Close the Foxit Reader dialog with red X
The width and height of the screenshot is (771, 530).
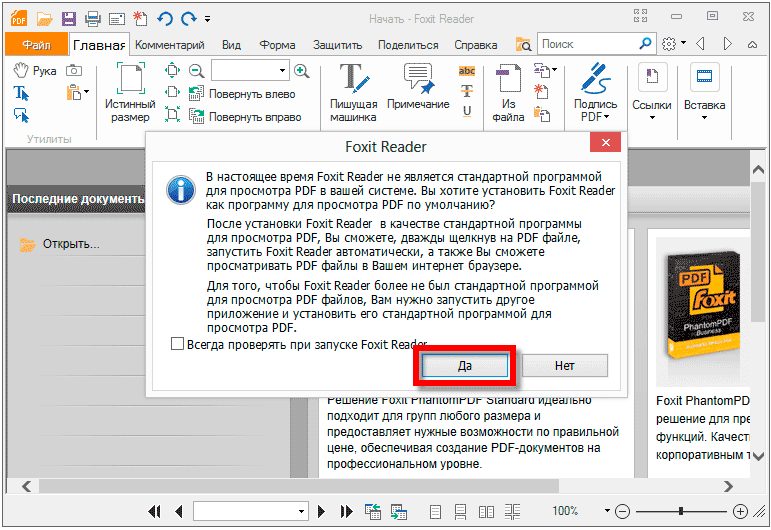click(x=605, y=143)
